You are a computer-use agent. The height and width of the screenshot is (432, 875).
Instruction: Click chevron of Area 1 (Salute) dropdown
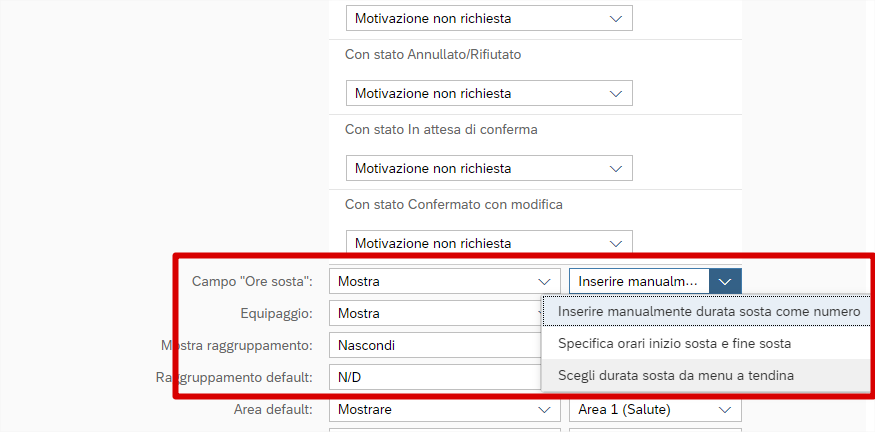click(725, 409)
